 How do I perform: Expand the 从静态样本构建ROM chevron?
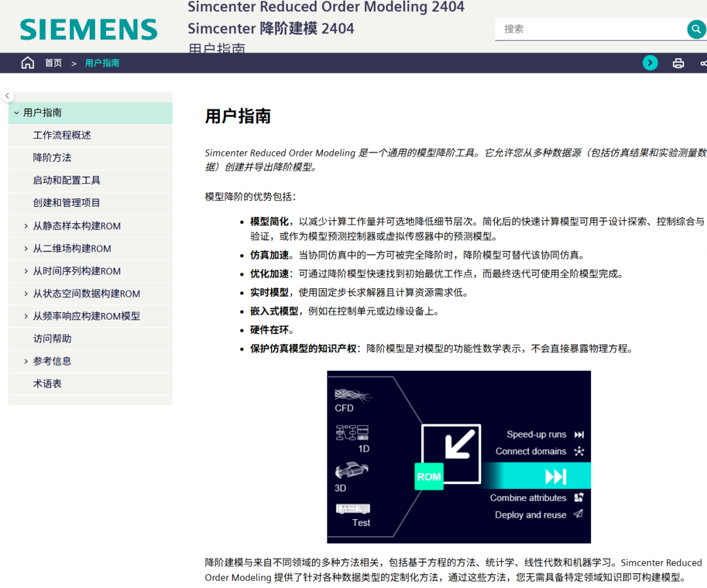(26, 226)
